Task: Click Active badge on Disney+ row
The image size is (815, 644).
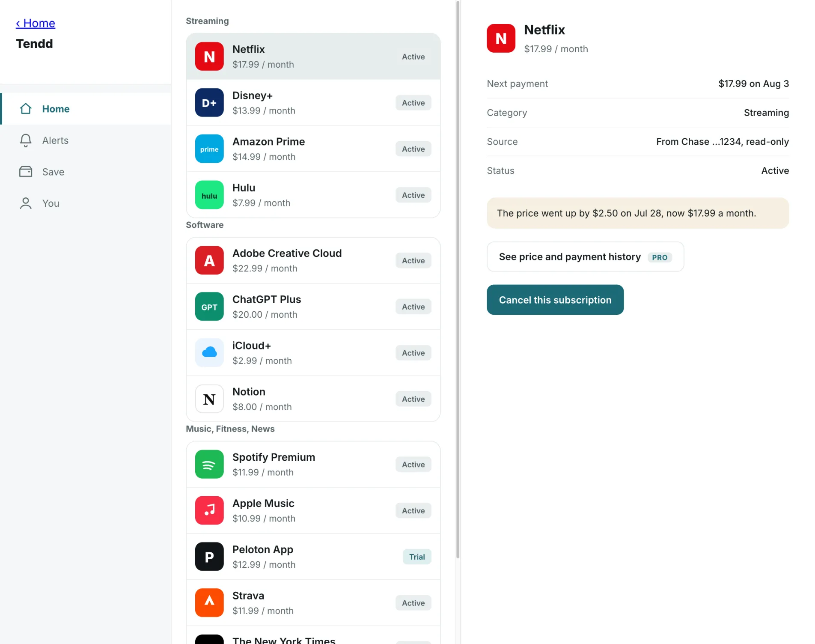Action: coord(413,103)
